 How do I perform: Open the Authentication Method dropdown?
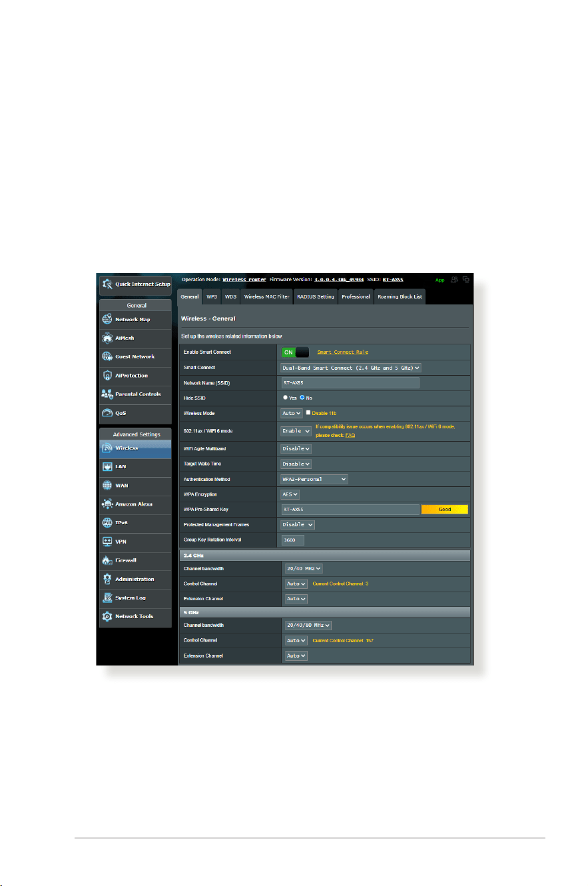pos(314,479)
